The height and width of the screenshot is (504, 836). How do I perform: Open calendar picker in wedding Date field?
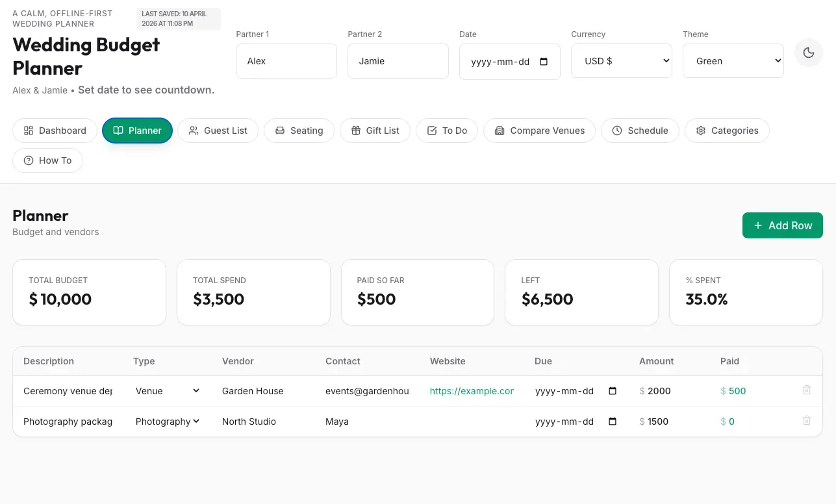[x=544, y=62]
